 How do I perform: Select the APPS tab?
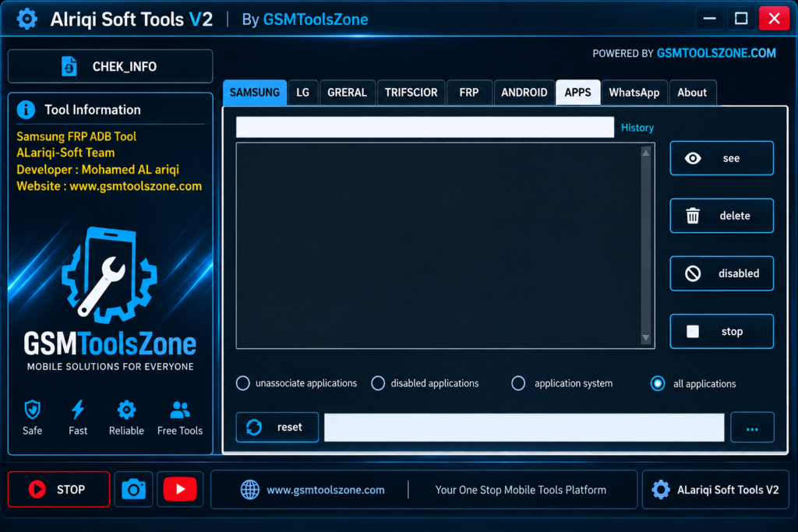(577, 93)
